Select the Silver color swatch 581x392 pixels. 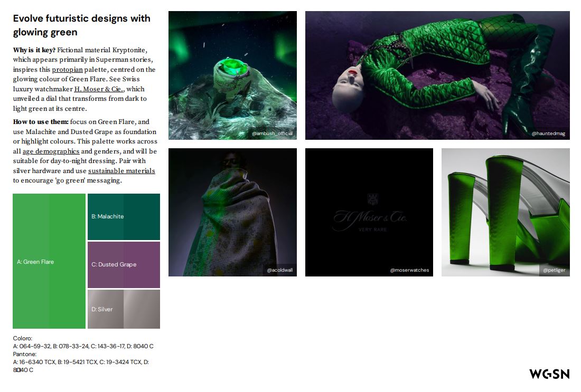(x=124, y=310)
